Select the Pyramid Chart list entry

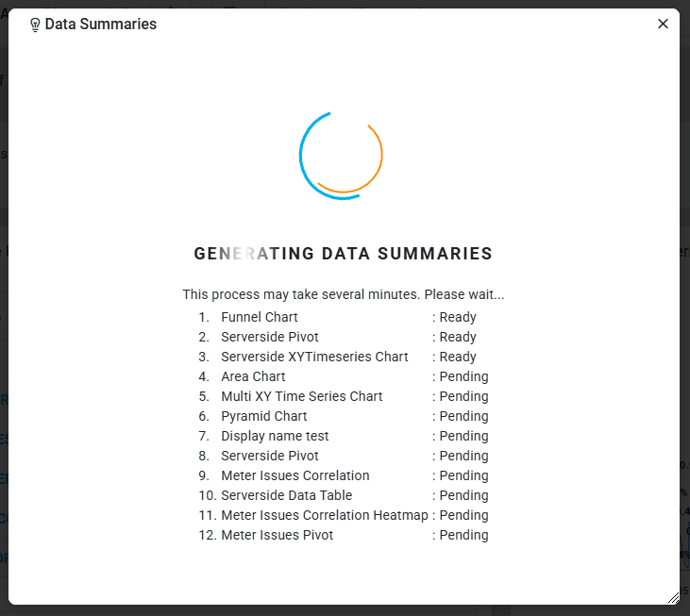click(x=264, y=416)
